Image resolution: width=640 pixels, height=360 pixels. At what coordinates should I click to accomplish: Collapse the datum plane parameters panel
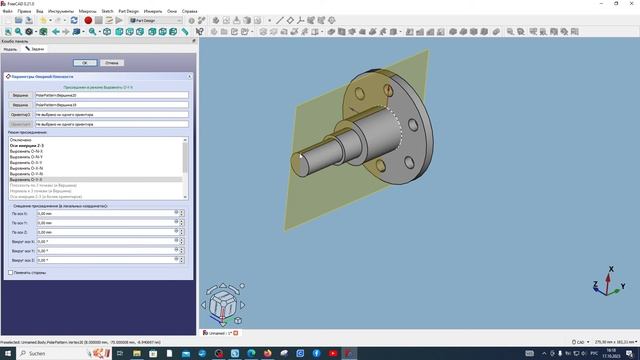pos(189,76)
